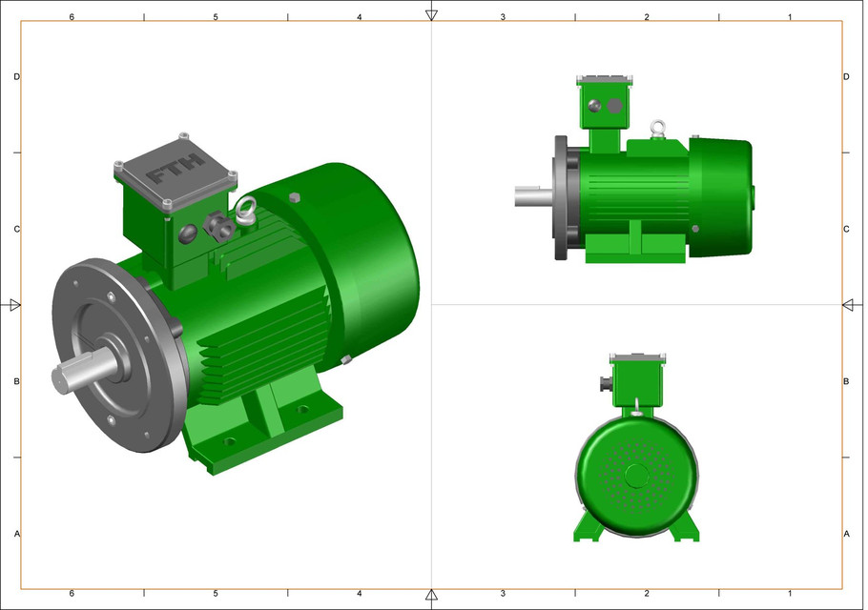Click the FTH logo on the terminal box
This screenshot has height=610, width=868.
coord(176,172)
